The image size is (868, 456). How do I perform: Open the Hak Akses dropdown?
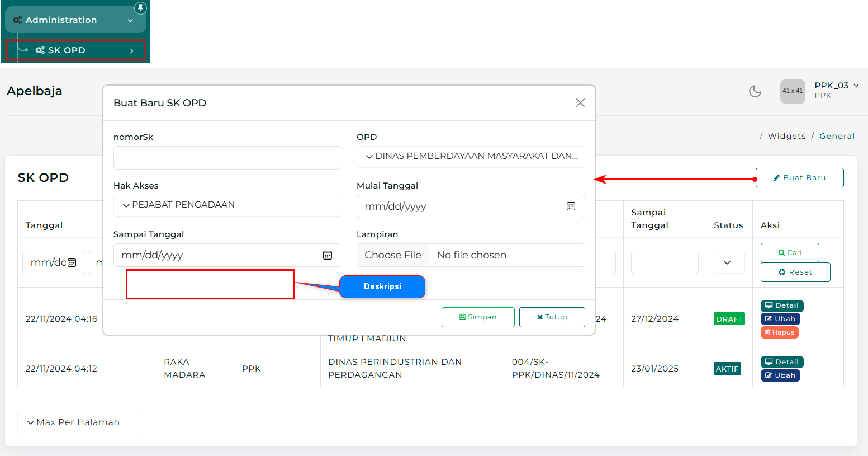click(x=227, y=205)
